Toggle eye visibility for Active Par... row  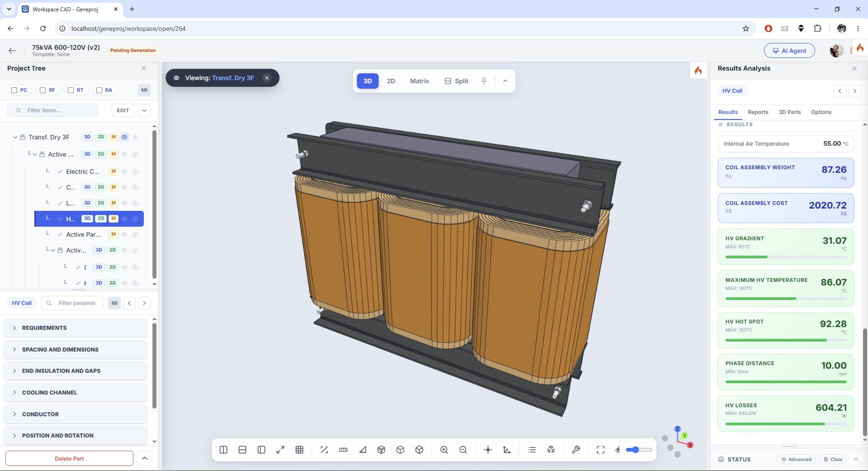(124, 234)
